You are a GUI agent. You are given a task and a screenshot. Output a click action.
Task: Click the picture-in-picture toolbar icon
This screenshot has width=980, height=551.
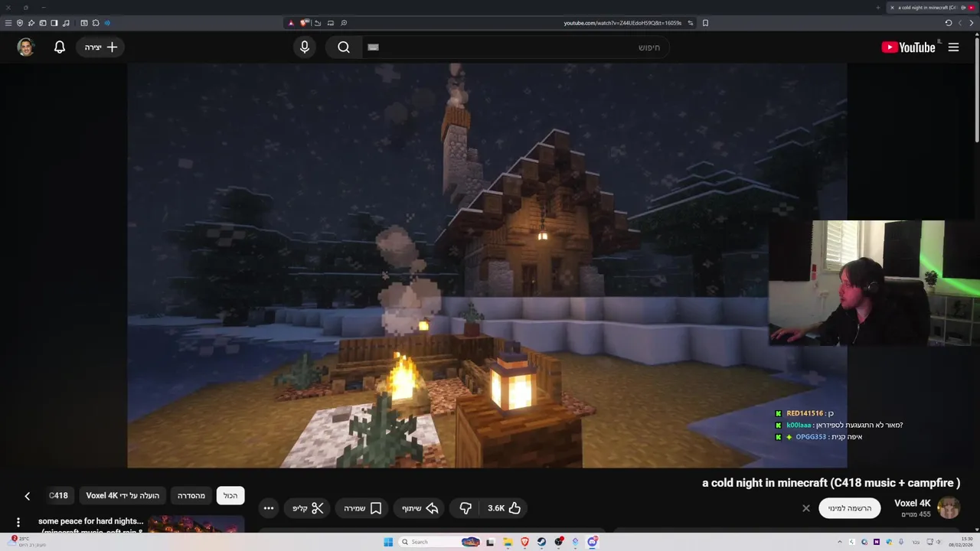pyautogui.click(x=331, y=23)
